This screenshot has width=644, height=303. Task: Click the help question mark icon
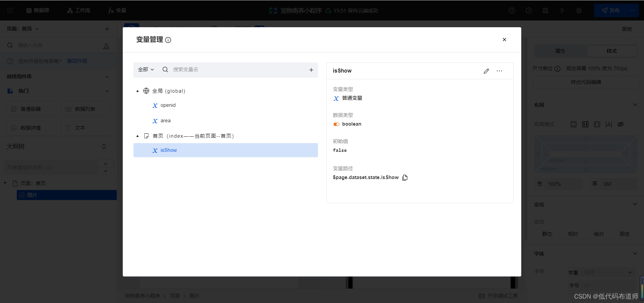[512, 10]
